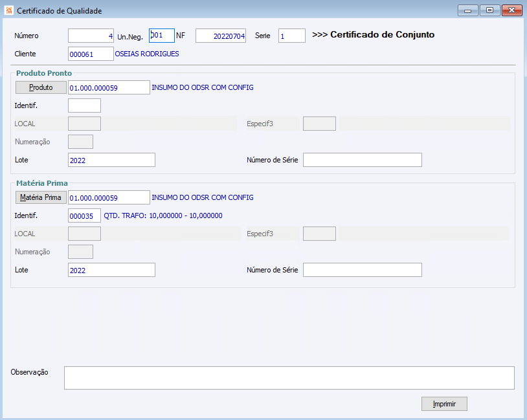Screen dimensions: 527x420
Task: Click the Lote field in Produto Pronto
Action: [111, 160]
